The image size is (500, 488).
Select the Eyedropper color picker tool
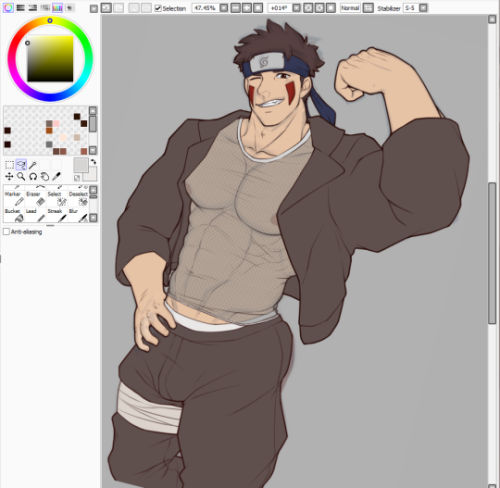56,176
